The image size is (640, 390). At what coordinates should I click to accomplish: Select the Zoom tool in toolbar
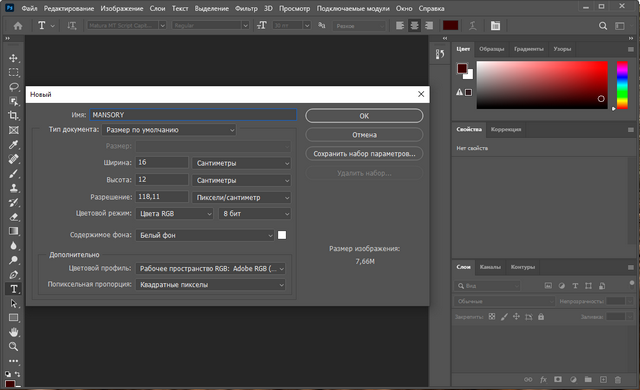pos(13,347)
